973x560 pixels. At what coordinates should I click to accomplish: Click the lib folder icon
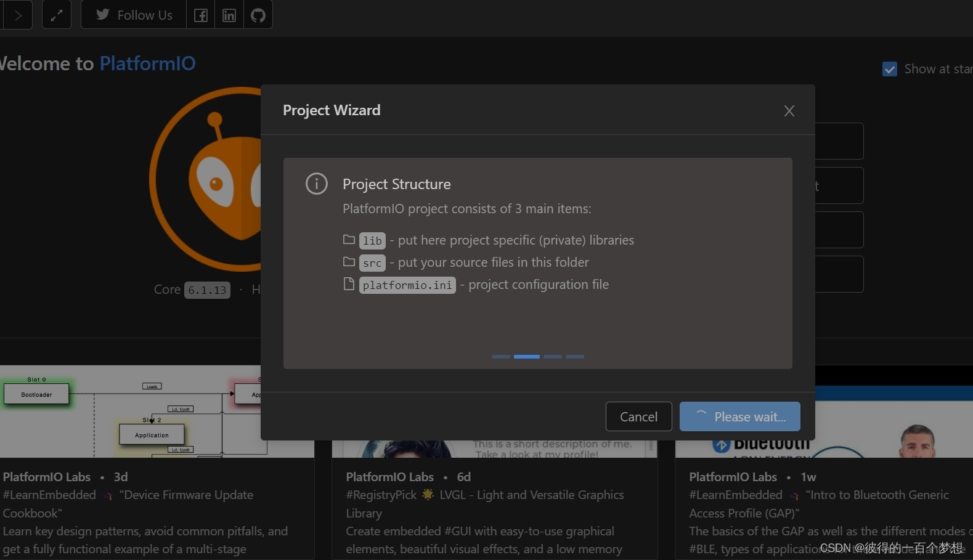[x=349, y=240]
